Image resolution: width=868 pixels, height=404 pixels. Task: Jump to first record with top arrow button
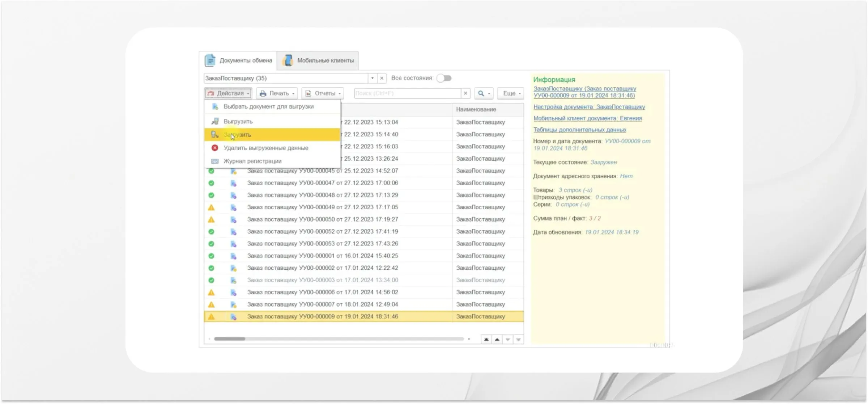click(x=486, y=340)
